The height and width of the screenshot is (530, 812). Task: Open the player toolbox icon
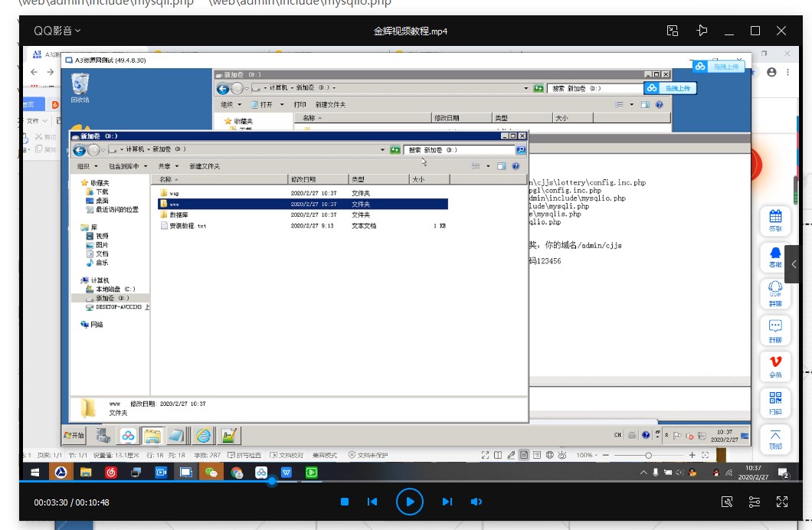click(x=727, y=502)
